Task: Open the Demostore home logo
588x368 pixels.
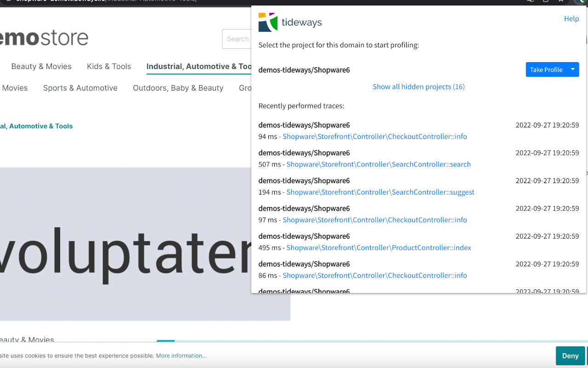Action: click(x=44, y=38)
